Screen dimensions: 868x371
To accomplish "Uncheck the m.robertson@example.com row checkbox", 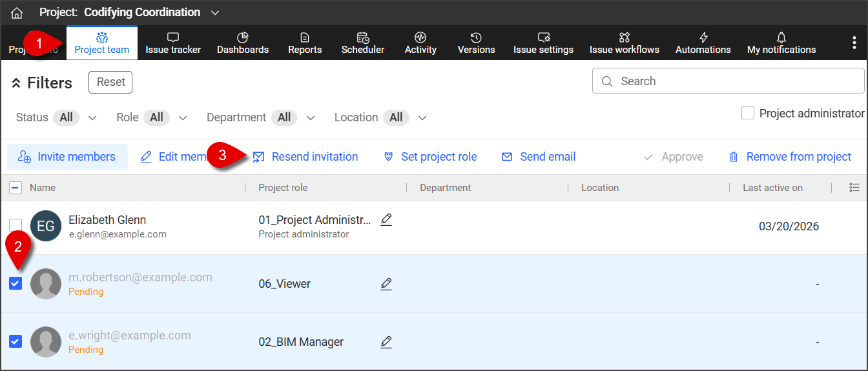I will (15, 283).
